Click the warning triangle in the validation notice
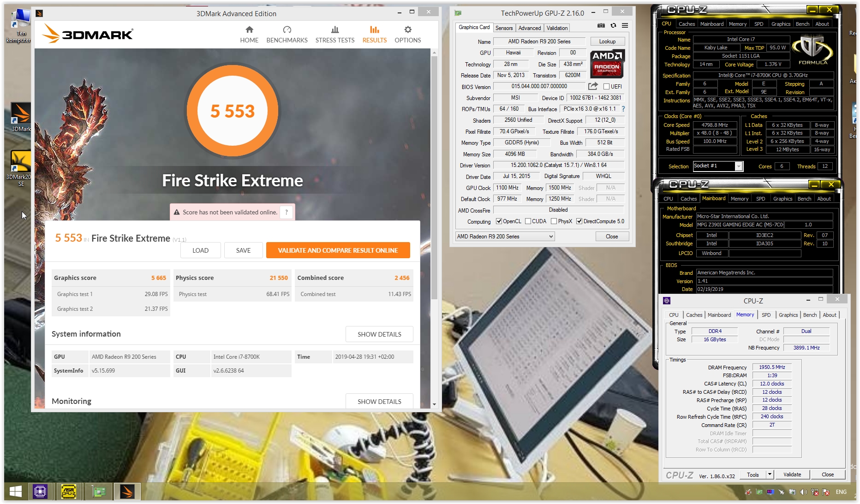The width and height of the screenshot is (860, 504). 176,212
